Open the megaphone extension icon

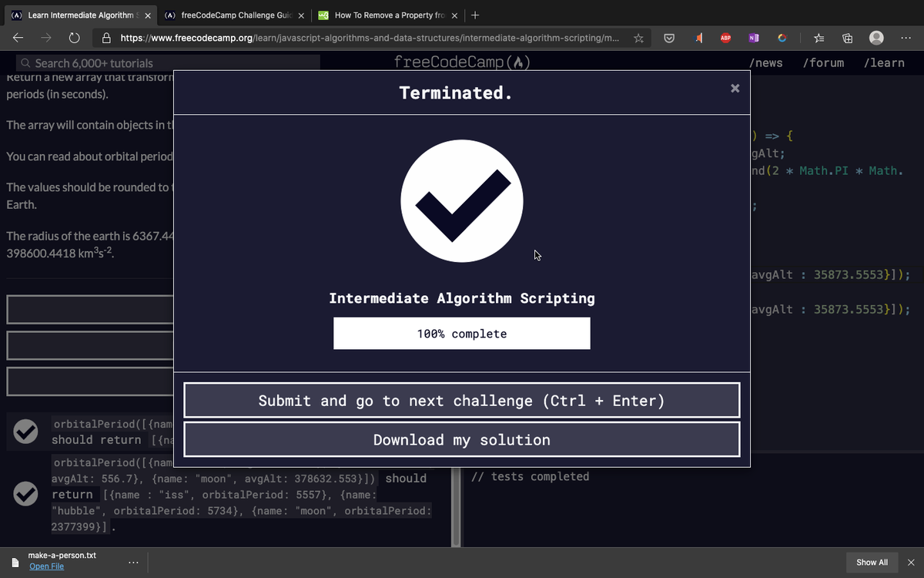point(699,38)
